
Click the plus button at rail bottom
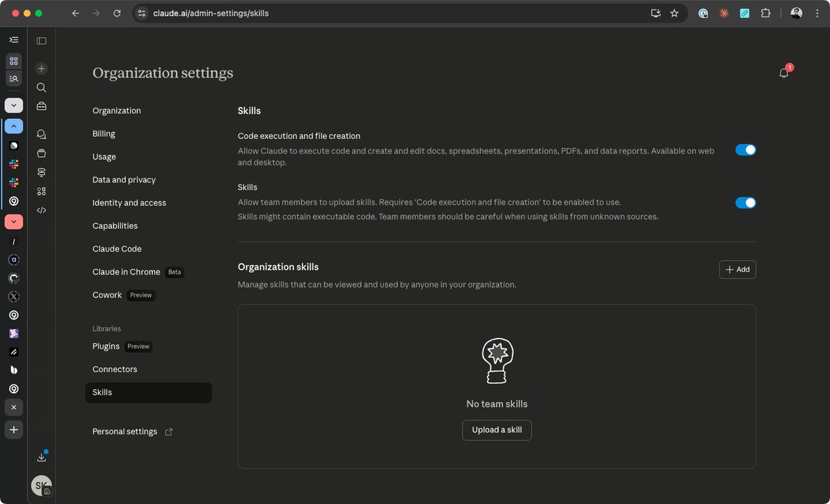14,429
